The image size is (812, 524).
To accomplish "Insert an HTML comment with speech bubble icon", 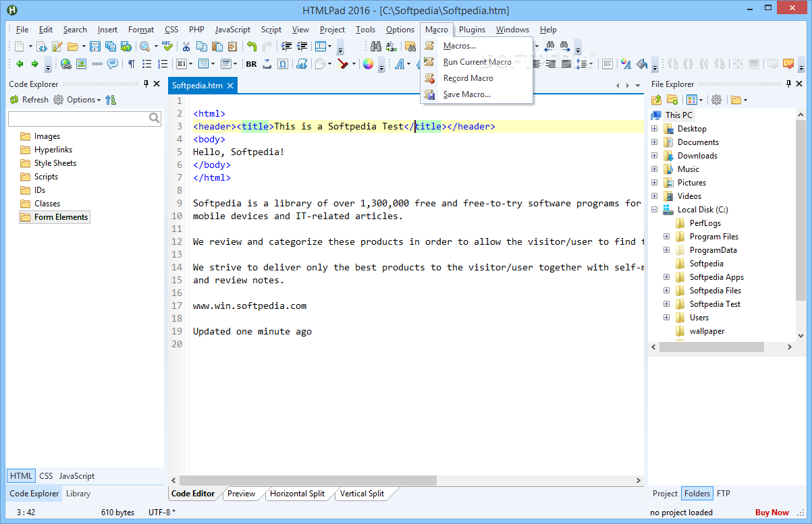I will [x=112, y=64].
